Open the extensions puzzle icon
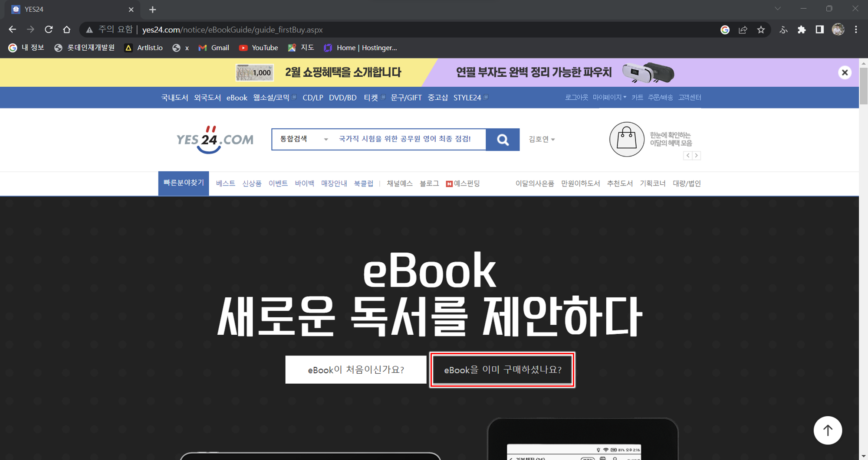This screenshot has height=460, width=868. tap(802, 29)
